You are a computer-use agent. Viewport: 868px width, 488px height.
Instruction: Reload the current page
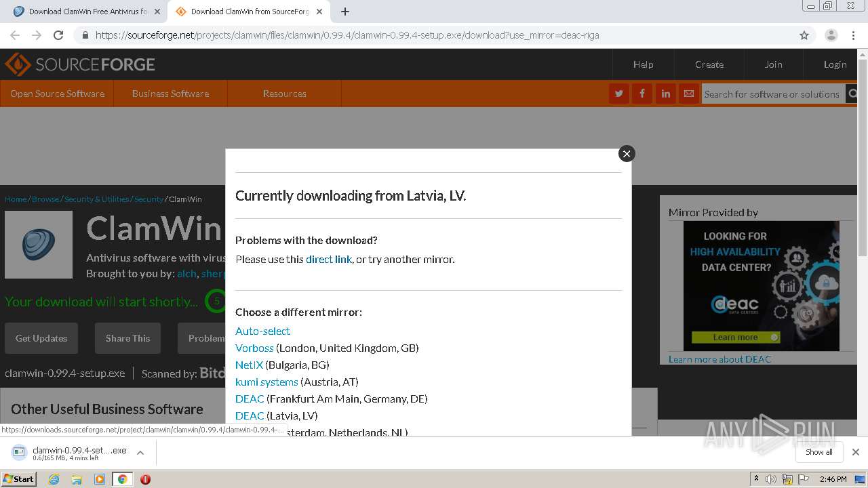[x=58, y=35]
